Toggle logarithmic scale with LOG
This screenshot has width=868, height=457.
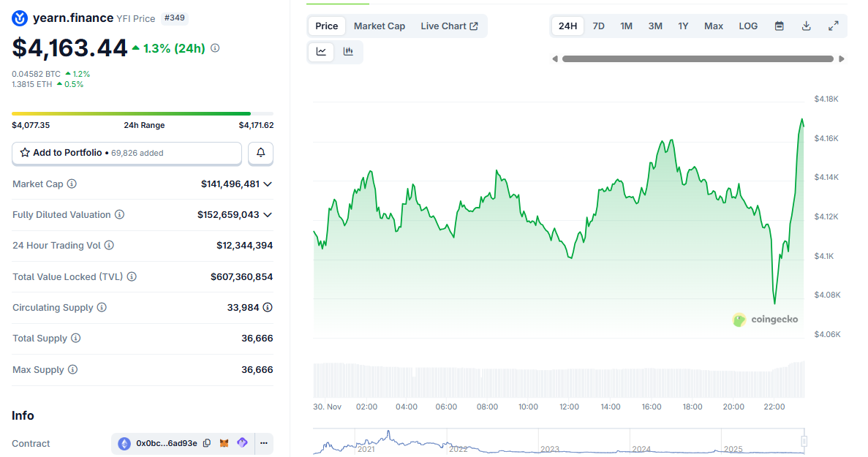coord(747,26)
